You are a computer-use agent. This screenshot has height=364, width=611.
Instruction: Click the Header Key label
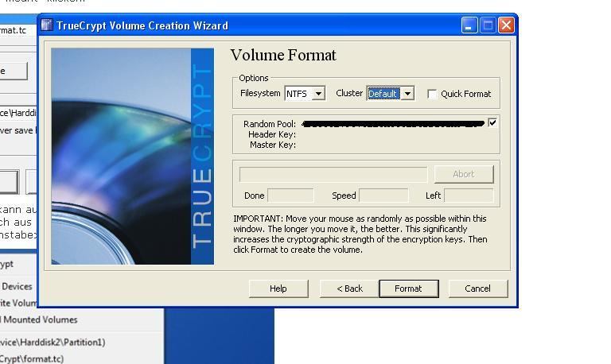point(272,134)
